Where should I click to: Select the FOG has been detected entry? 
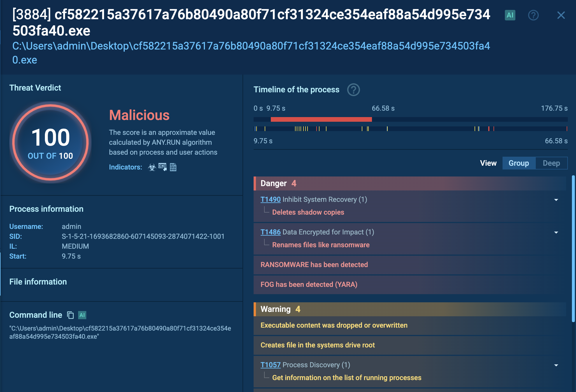(x=309, y=285)
